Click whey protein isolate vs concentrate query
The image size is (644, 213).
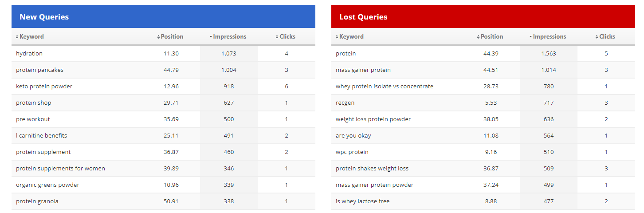pos(384,87)
